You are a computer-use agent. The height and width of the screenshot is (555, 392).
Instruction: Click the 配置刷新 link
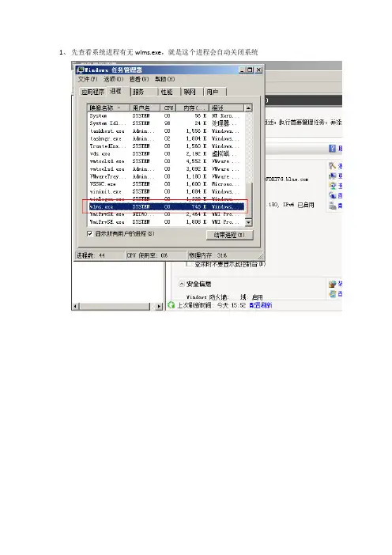[261, 305]
